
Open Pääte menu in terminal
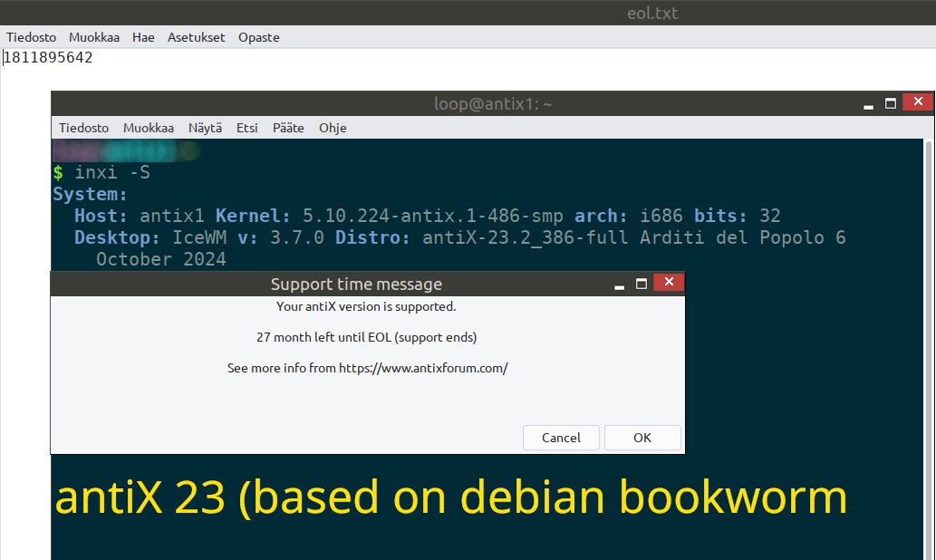(288, 128)
